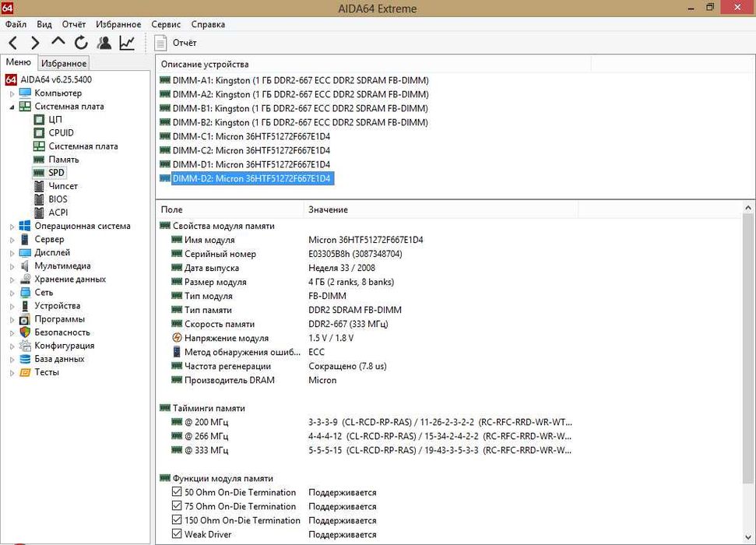Image resolution: width=756 pixels, height=545 pixels.
Task: Open the Отчёт menu in menu bar
Action: [74, 24]
